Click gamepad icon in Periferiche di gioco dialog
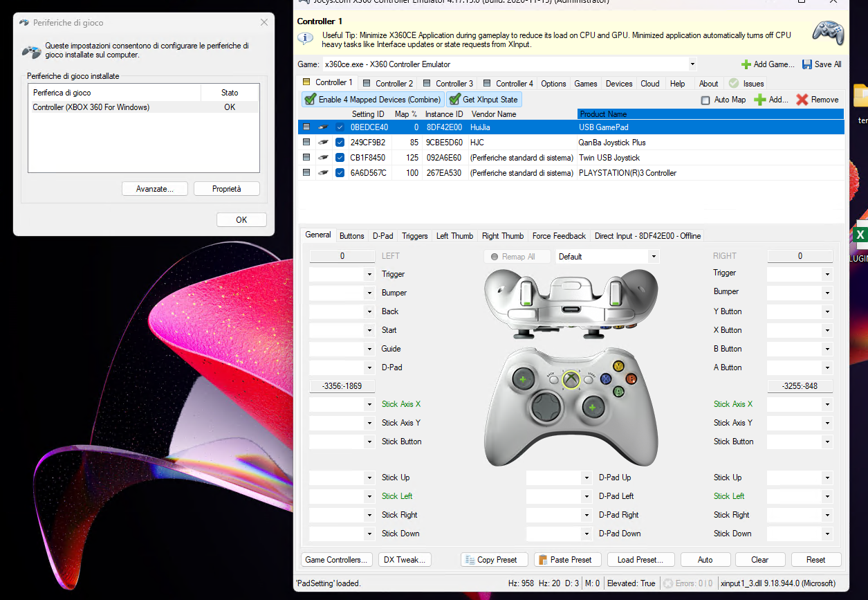Viewport: 868px width, 600px height. coord(31,51)
